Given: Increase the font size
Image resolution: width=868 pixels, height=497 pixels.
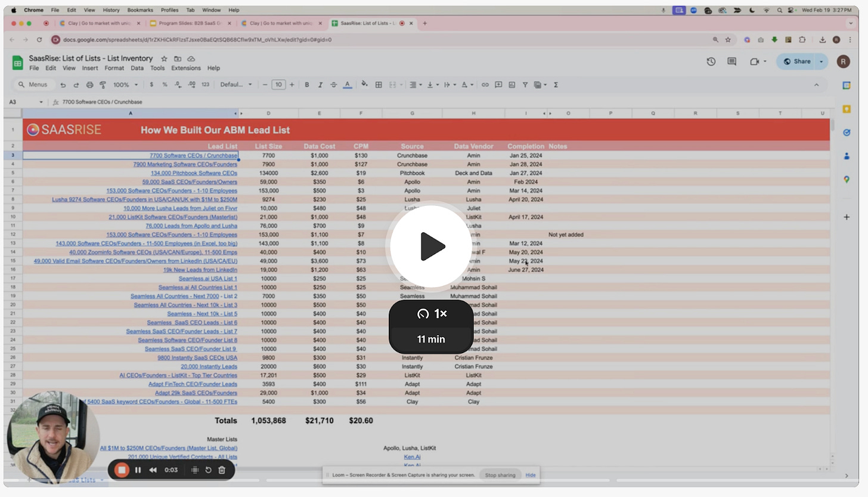Looking at the screenshot, I should click(292, 85).
